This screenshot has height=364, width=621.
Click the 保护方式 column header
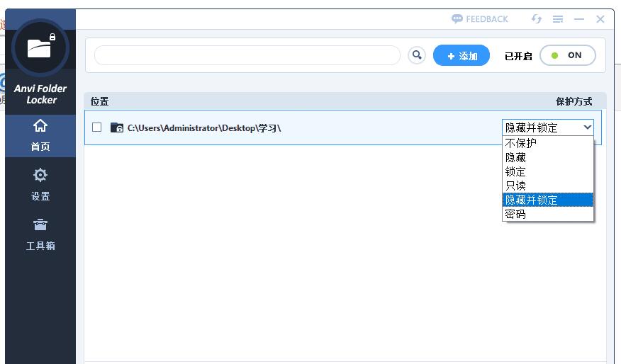(574, 102)
